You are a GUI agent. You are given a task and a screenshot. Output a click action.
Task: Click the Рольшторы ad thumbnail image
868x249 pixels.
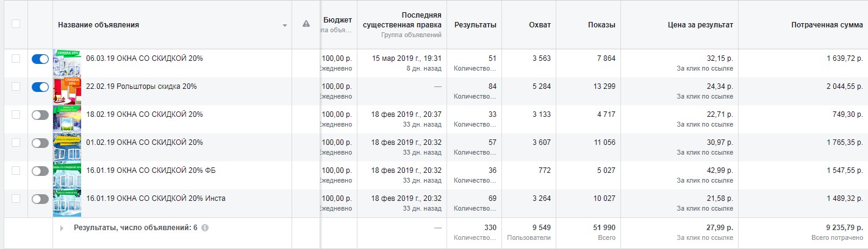pyautogui.click(x=67, y=91)
